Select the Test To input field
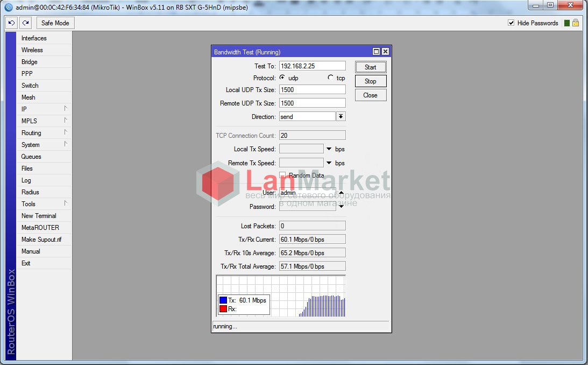Screen dimensions: 588x365 click(312, 65)
